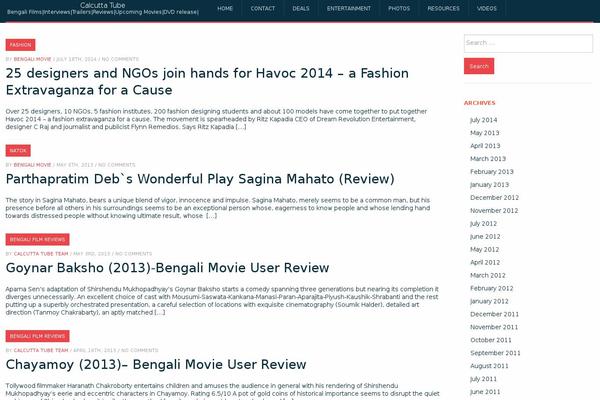600x400 pixels.
Task: Open the April 2012 archive
Action: [485, 263]
